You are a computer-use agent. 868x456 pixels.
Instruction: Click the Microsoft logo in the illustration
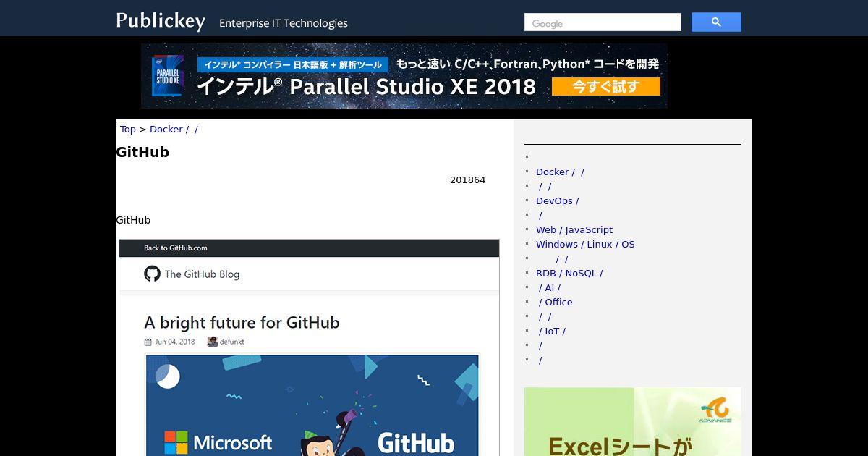coord(218,442)
